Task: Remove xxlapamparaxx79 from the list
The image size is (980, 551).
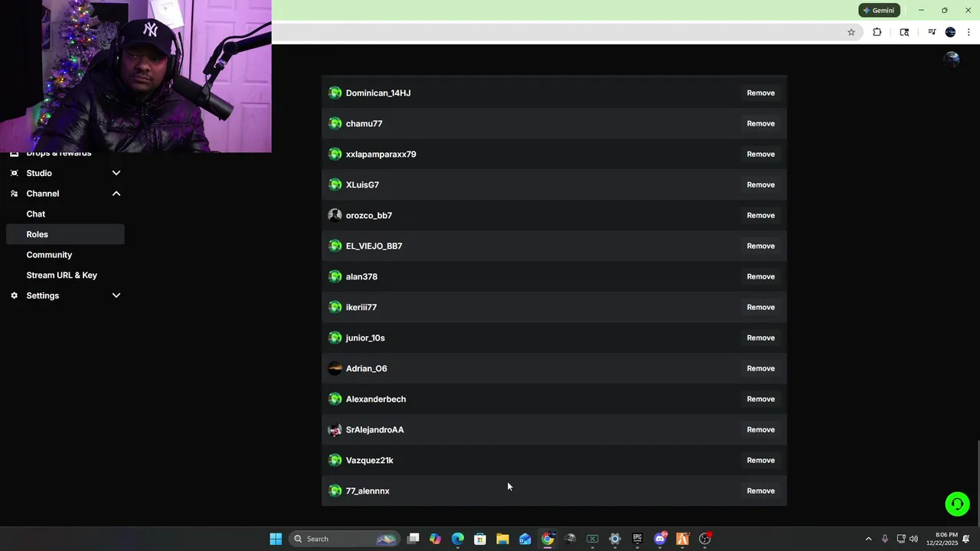Action: (760, 154)
